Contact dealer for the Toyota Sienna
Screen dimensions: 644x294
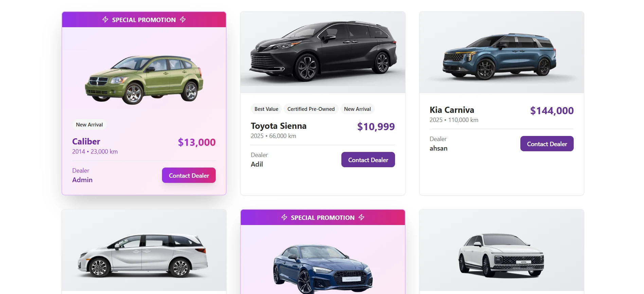(368, 160)
